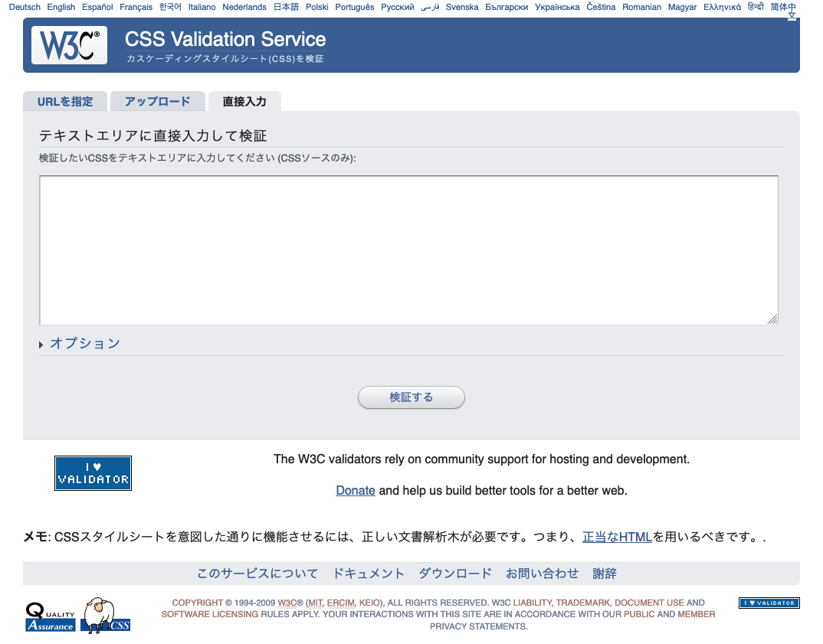Screen dimensions: 823x644
Task: Select the 直接入力 tab
Action: [244, 101]
